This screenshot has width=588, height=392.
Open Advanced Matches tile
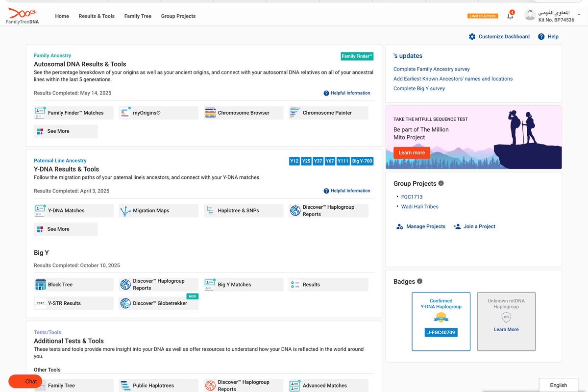(x=328, y=386)
